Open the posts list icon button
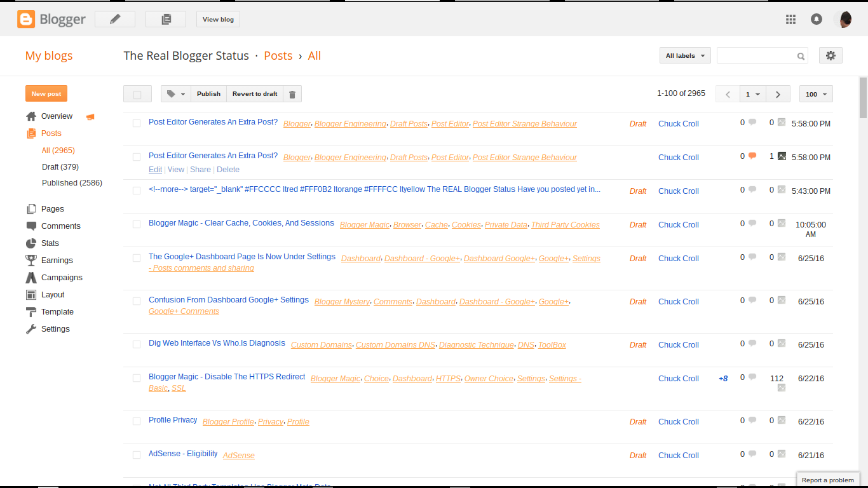 (166, 19)
